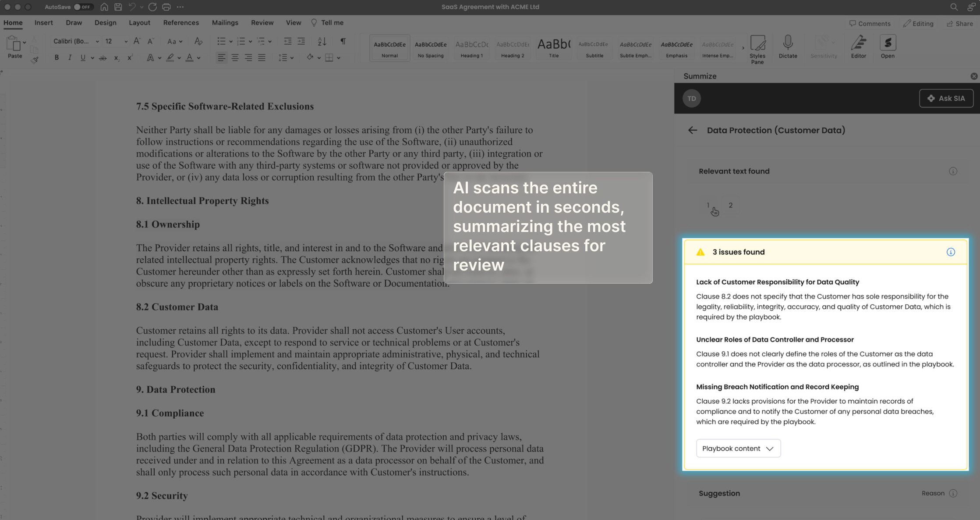Click the paragraph Shading paint bucket
The width and height of the screenshot is (980, 520).
pyautogui.click(x=310, y=57)
